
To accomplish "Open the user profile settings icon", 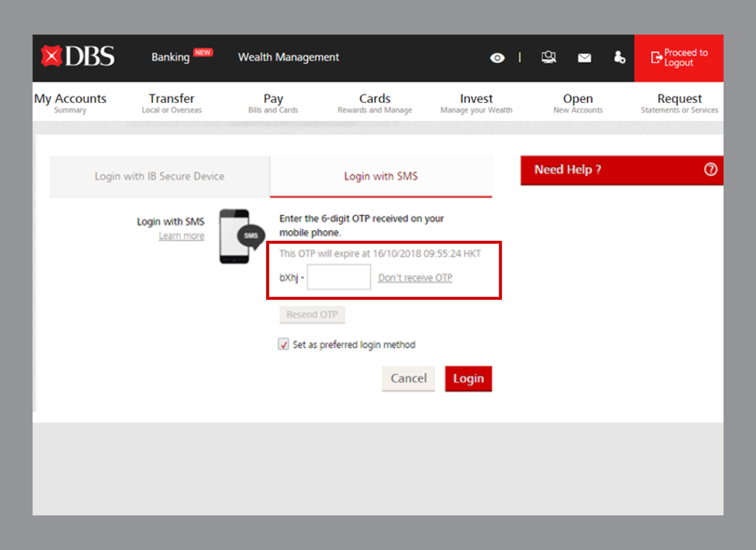I will click(x=619, y=57).
